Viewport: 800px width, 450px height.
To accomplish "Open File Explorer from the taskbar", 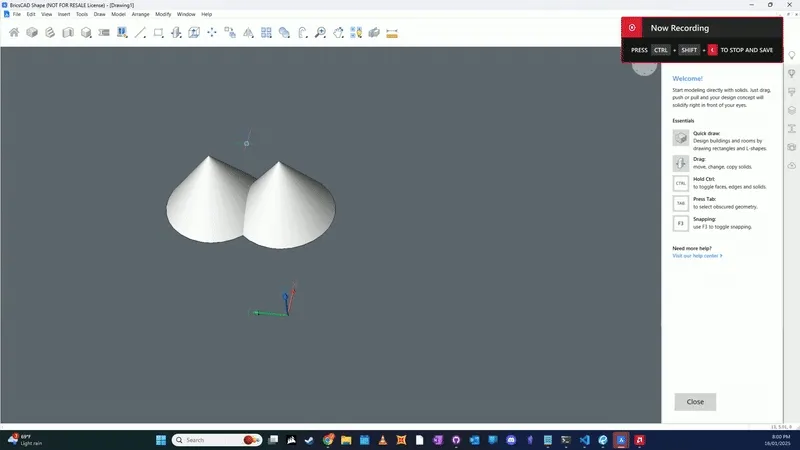I will coord(346,440).
